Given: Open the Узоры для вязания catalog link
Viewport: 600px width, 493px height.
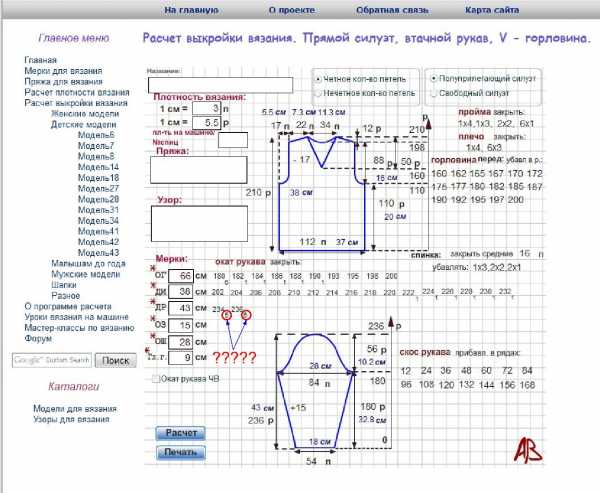Looking at the screenshot, I should (x=70, y=419).
